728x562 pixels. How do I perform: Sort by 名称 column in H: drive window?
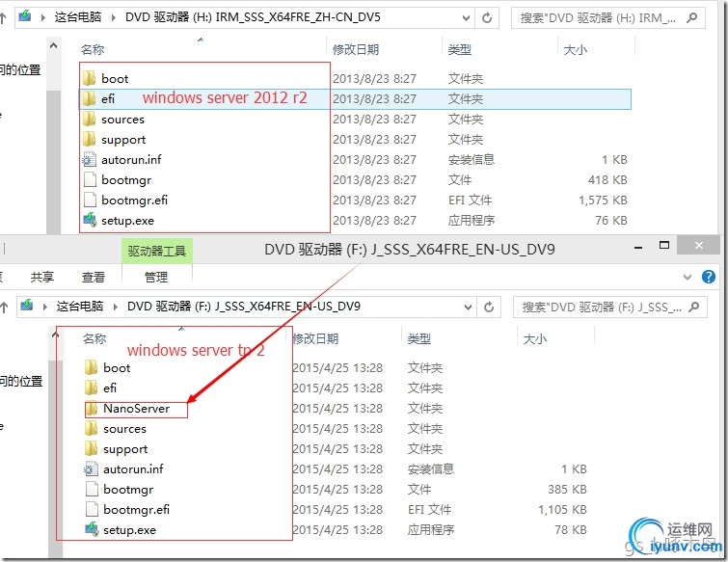93,49
